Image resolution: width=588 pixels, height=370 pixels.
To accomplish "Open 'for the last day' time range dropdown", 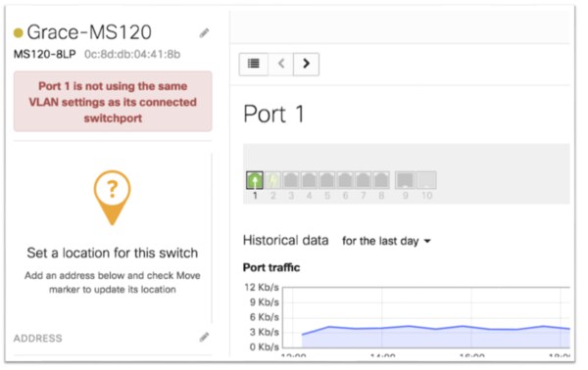I will pyautogui.click(x=386, y=241).
